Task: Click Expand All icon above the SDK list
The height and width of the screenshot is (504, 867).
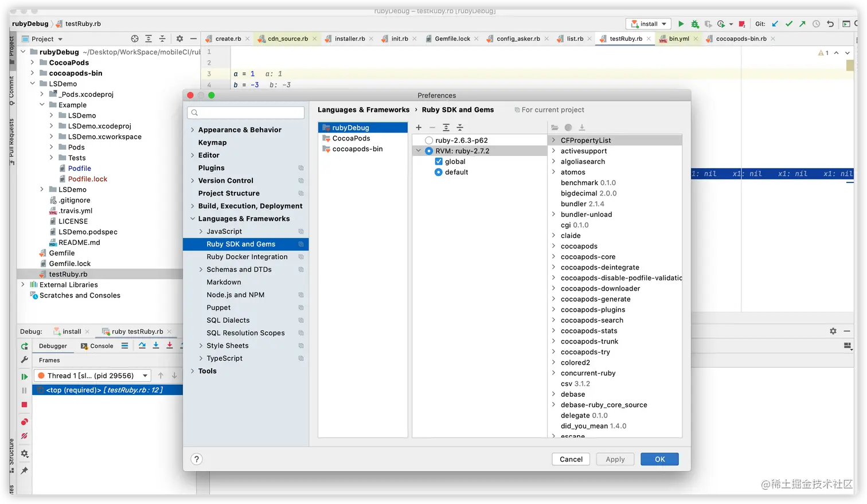Action: click(446, 128)
